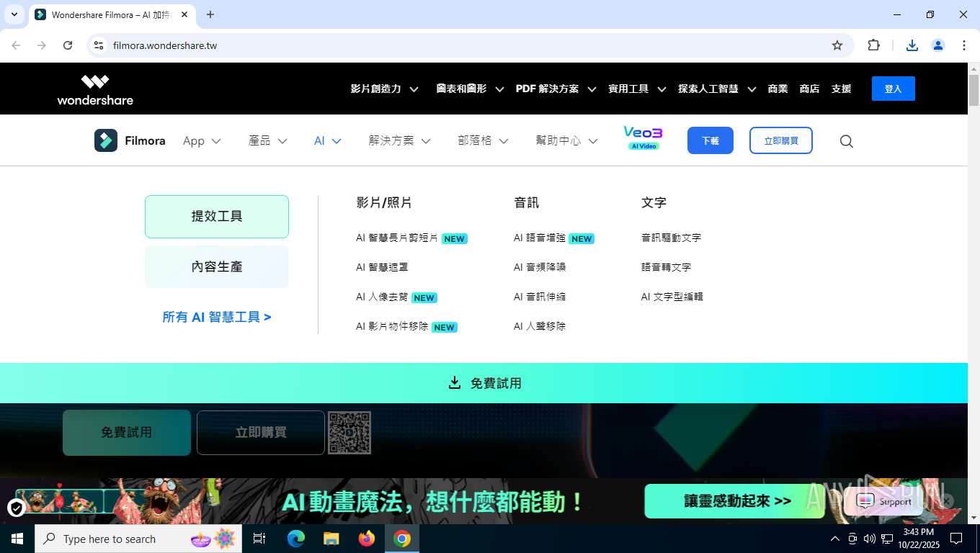Expand the 部落格 dropdown
980x553 pixels.
484,141
